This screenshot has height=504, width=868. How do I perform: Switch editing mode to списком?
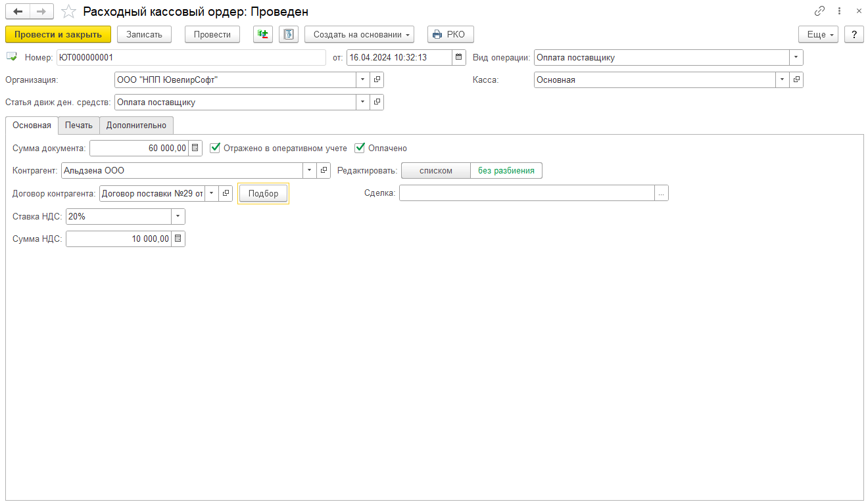pyautogui.click(x=436, y=170)
